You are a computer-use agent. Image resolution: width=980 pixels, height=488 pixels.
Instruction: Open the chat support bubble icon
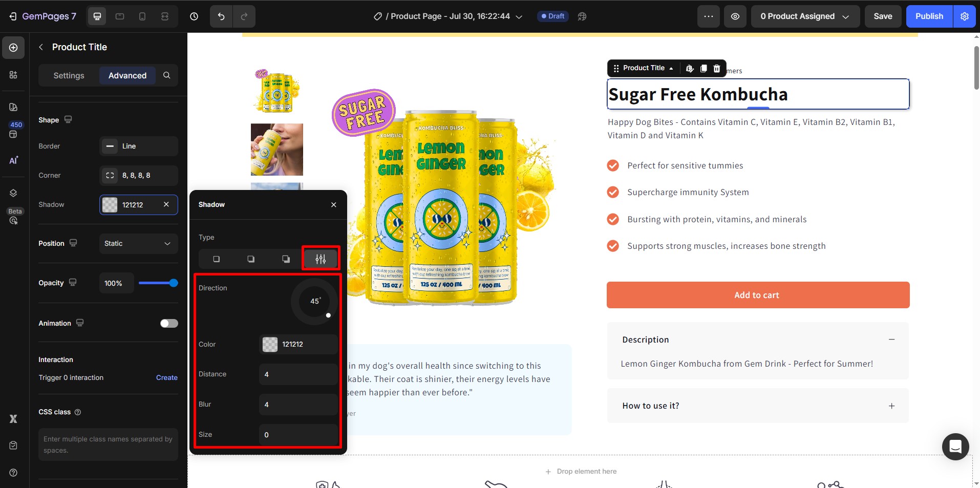pyautogui.click(x=955, y=447)
